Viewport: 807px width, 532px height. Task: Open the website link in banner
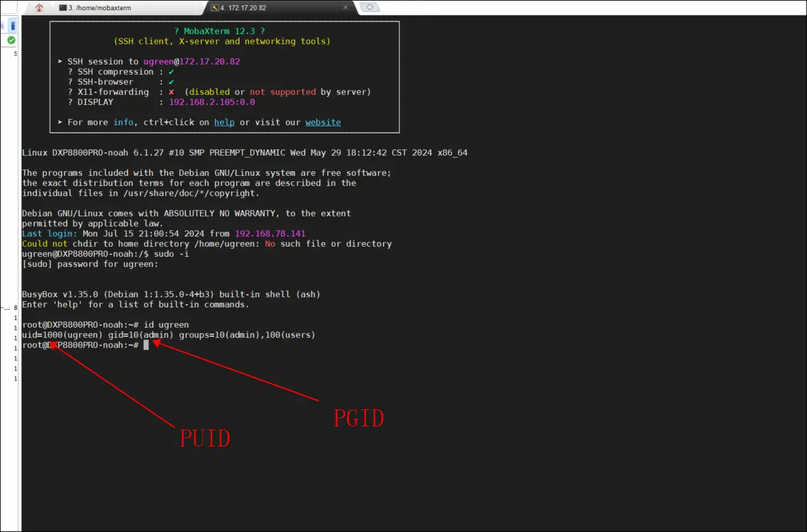click(323, 122)
